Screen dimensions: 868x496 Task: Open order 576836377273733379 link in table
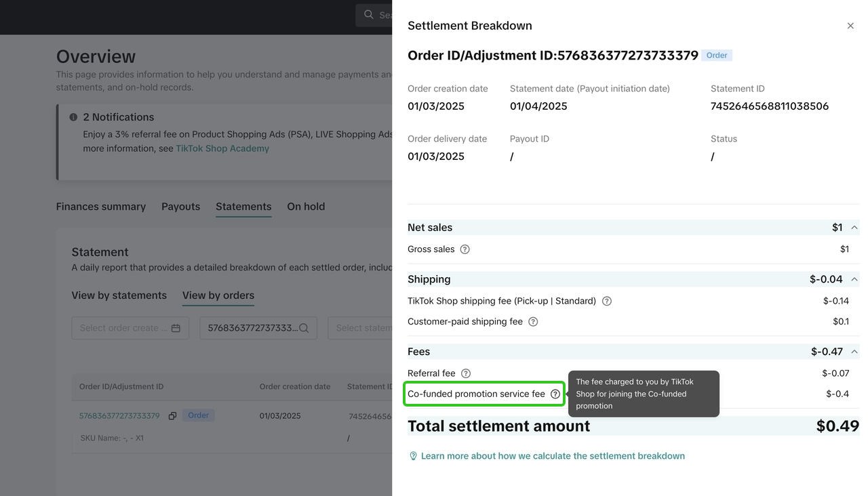click(x=119, y=416)
